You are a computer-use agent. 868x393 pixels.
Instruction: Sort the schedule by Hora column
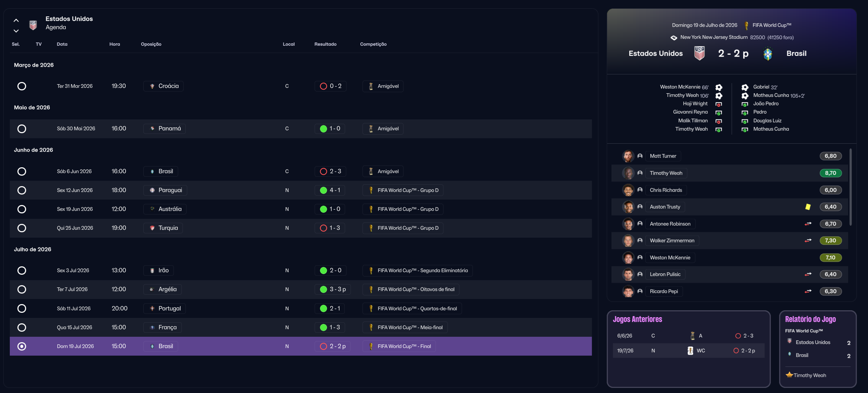115,44
